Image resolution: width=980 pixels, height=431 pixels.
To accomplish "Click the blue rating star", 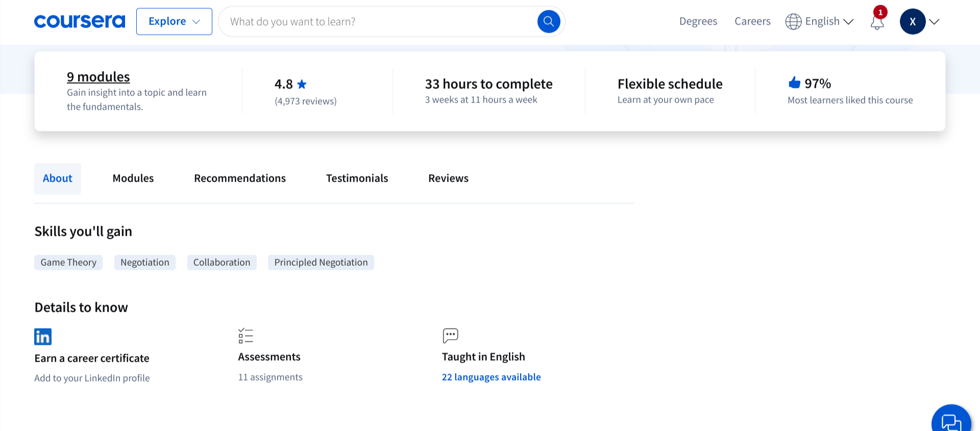I will pyautogui.click(x=302, y=84).
